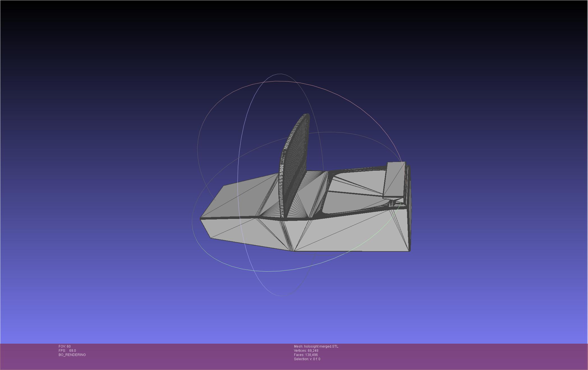Click the right end face of the model
Screen dimensions: 588x370
point(410,210)
